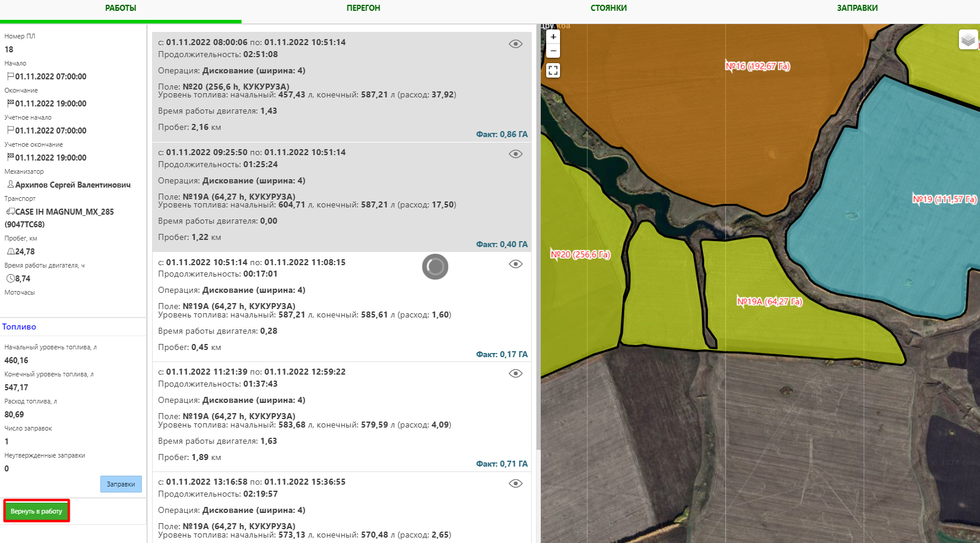Toggle visibility of 10:51:14 work entry
Image resolution: width=980 pixels, height=543 pixels.
[515, 264]
